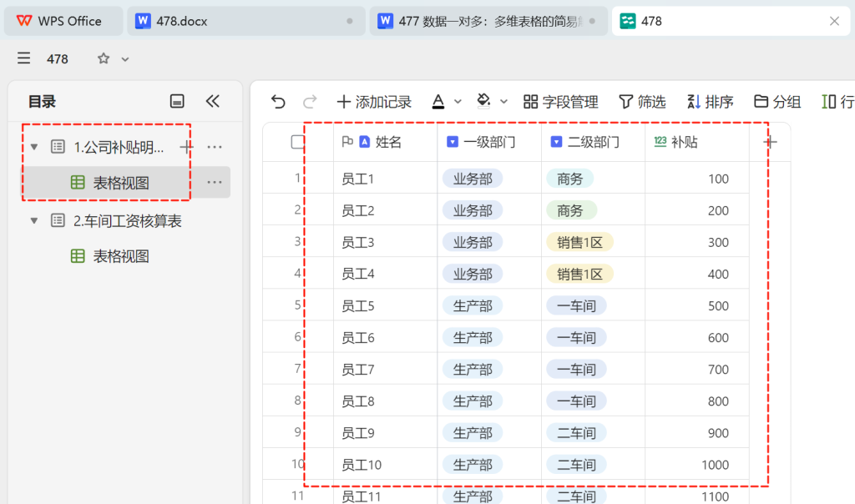Viewport: 855px width, 504px height.
Task: Open more options for selected 表格视图
Action: pos(215,182)
